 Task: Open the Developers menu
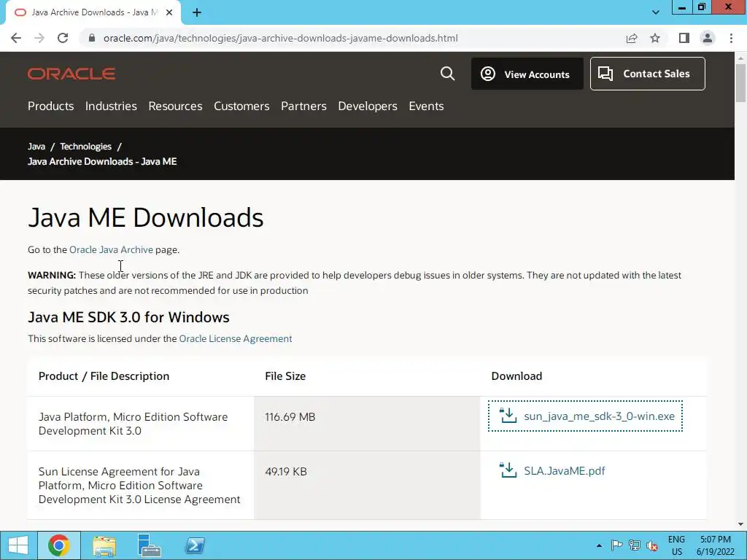click(368, 106)
